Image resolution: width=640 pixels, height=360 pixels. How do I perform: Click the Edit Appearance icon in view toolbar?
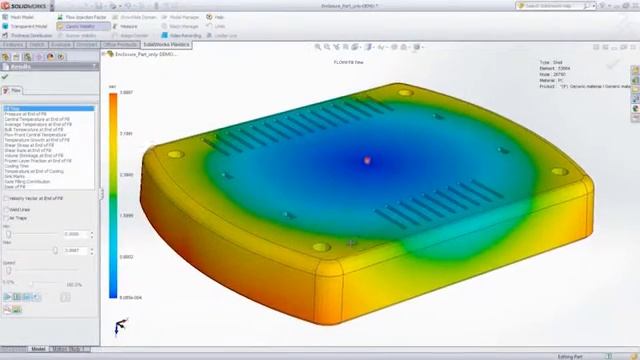pos(394,47)
